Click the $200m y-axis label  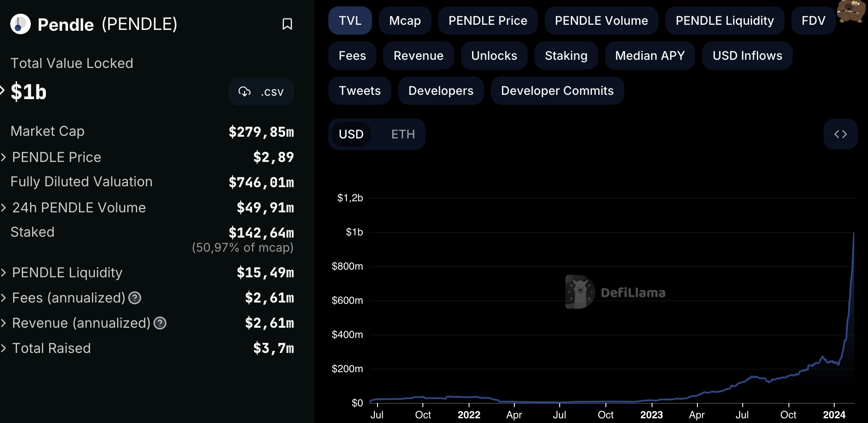[347, 369]
